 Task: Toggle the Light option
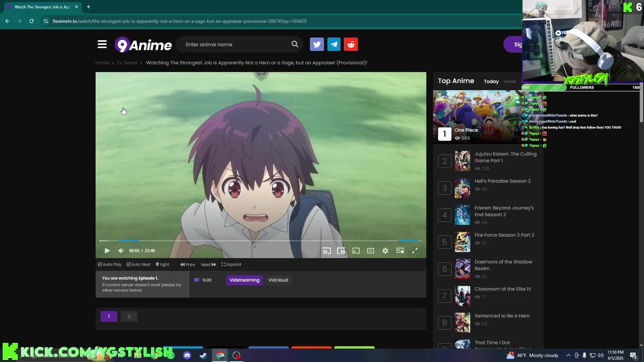(x=163, y=264)
